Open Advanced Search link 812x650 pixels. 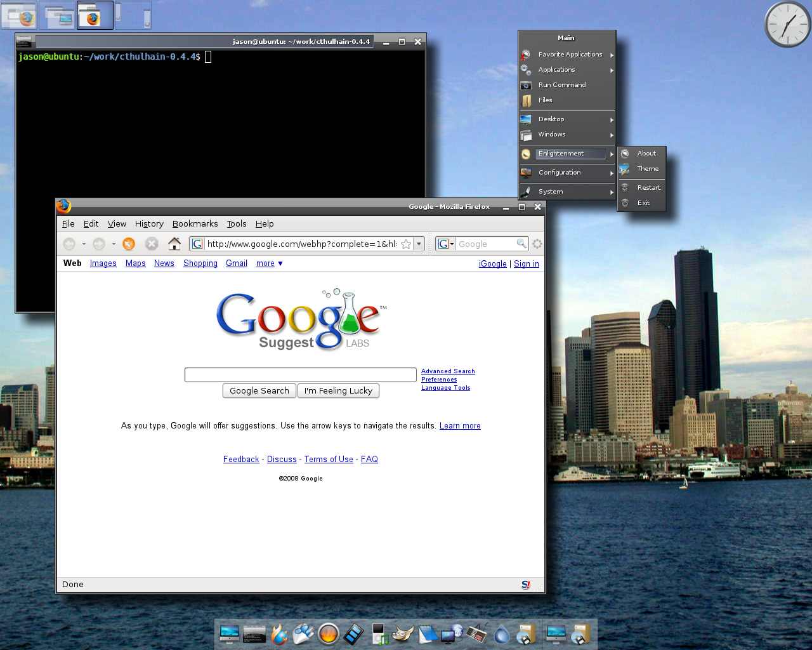coord(448,371)
